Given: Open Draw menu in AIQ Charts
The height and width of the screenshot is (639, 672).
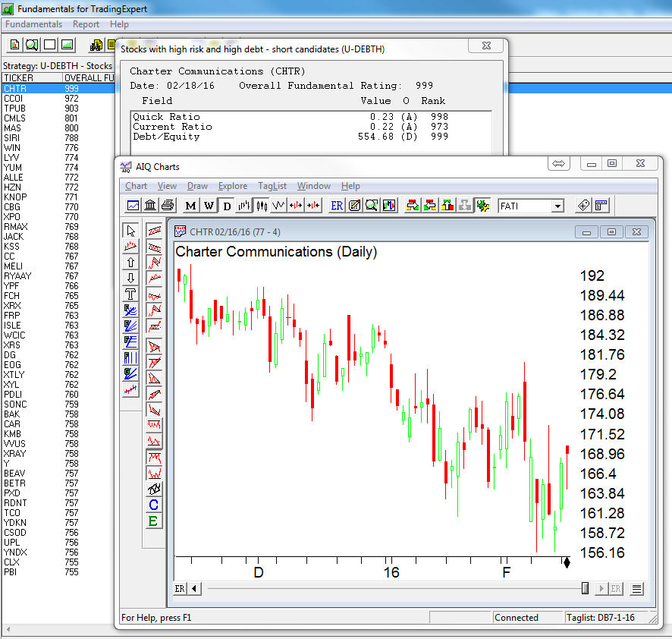Looking at the screenshot, I should (197, 186).
